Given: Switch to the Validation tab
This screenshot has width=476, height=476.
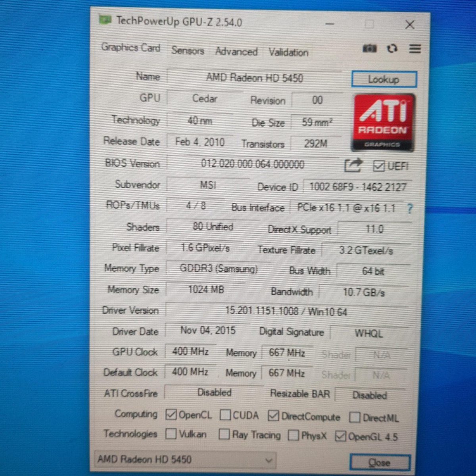Looking at the screenshot, I should point(288,52).
